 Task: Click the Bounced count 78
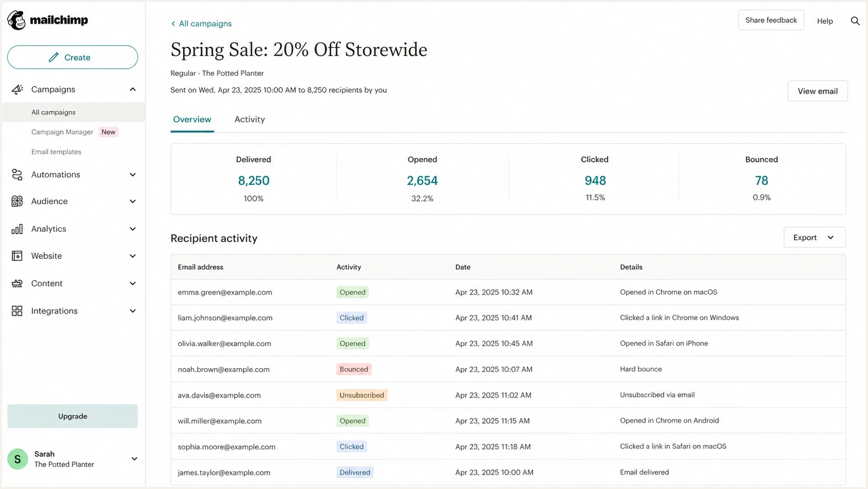point(762,181)
